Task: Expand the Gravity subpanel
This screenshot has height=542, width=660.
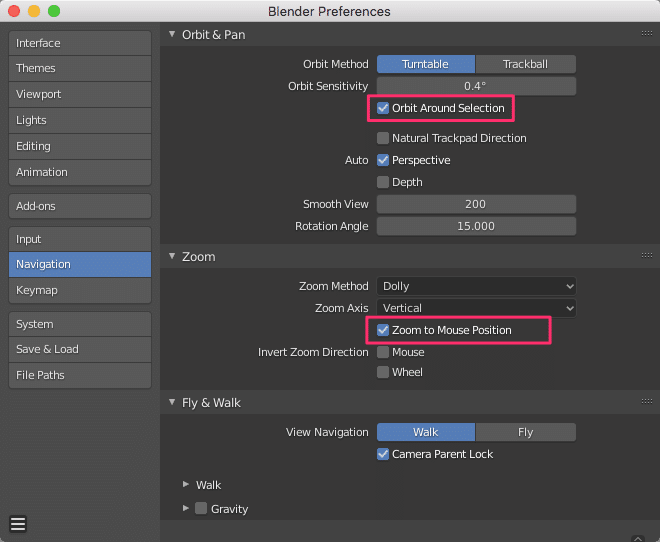Action: [186, 508]
